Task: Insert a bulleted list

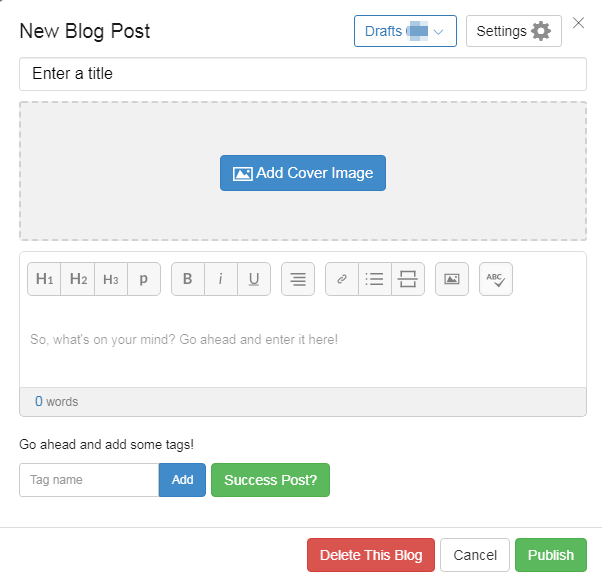Action: click(375, 279)
